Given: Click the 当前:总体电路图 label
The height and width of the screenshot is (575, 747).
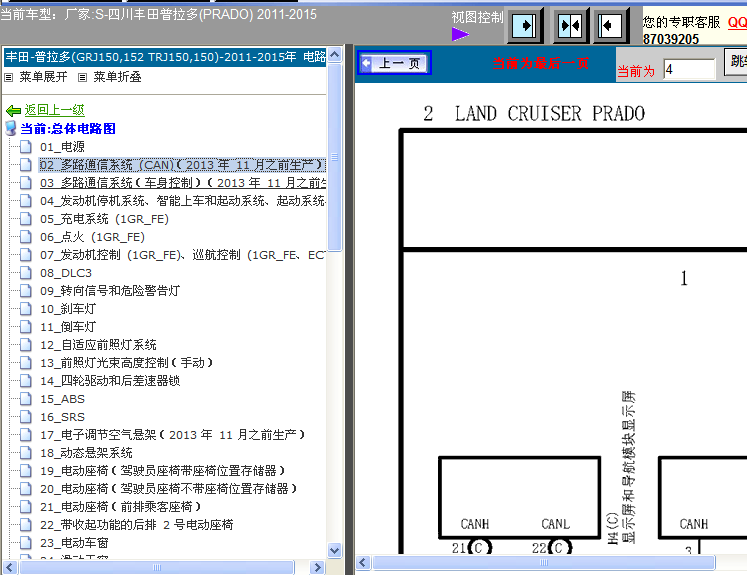Looking at the screenshot, I should click(68, 129).
